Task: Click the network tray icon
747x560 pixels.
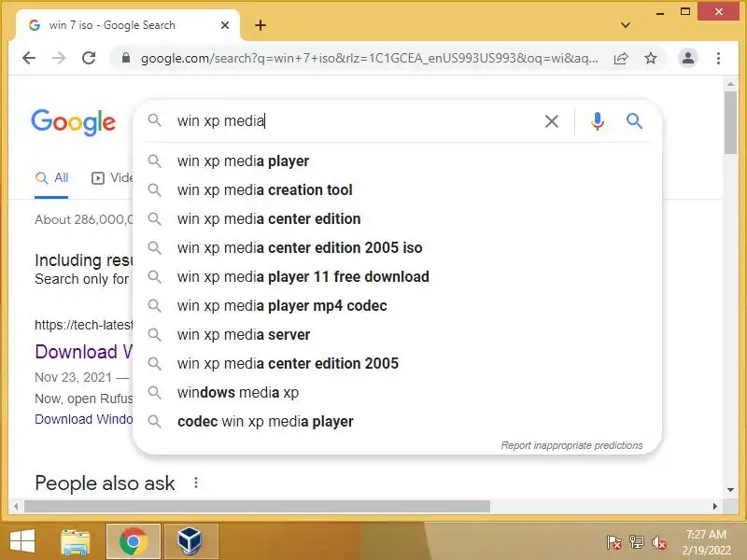Action: click(637, 542)
